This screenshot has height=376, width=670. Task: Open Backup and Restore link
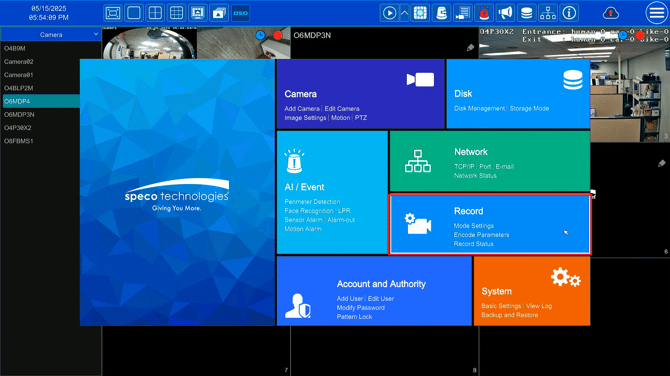[x=509, y=315]
